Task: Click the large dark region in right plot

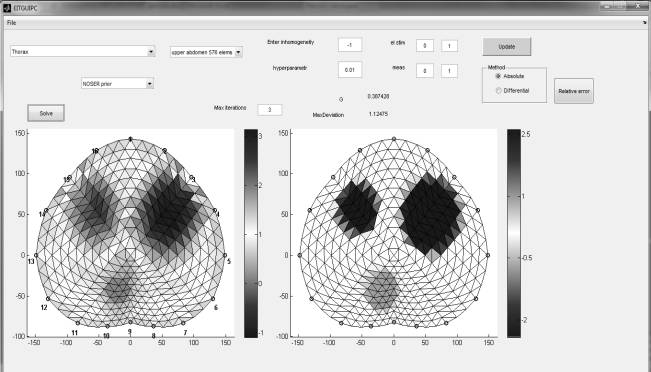Action: tap(432, 214)
